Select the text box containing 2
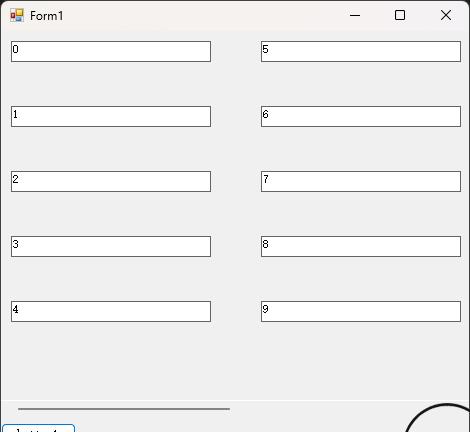Screen dimensions: 470x432 click(111, 182)
